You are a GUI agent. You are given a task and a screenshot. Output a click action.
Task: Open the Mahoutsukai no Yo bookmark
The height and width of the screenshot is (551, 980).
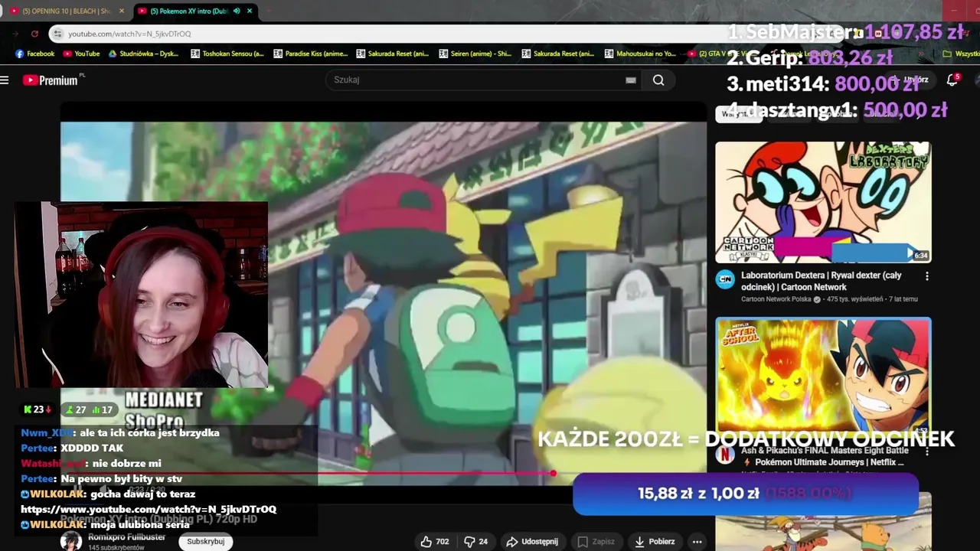640,54
